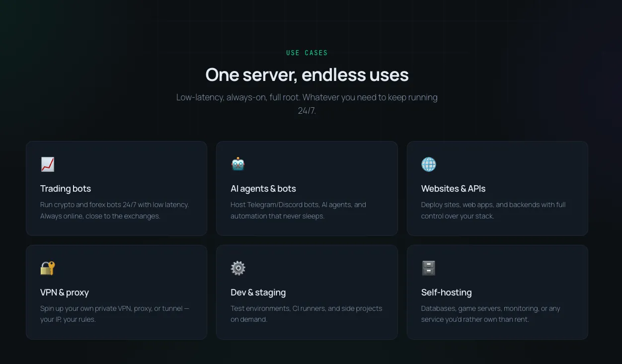The height and width of the screenshot is (364, 622).
Task: Select the Dev & staging heading
Action: [258, 292]
